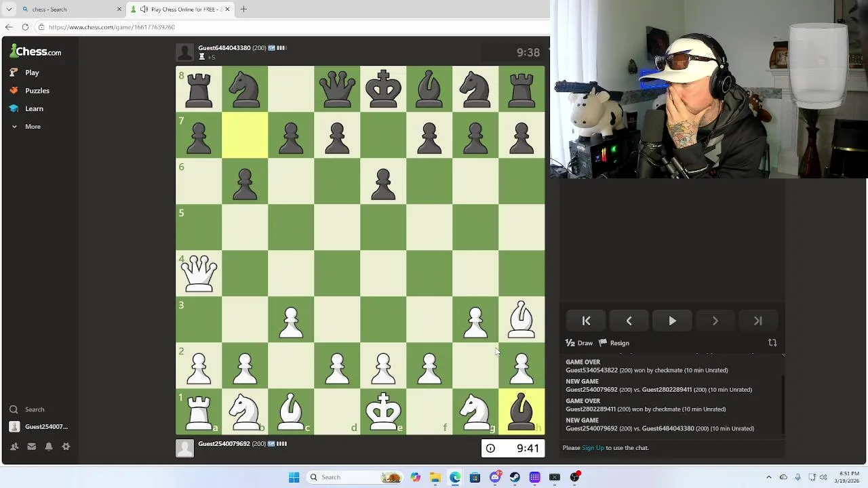Viewport: 868px width, 488px height.
Task: Click the chess.com URL address bar
Action: click(x=292, y=27)
